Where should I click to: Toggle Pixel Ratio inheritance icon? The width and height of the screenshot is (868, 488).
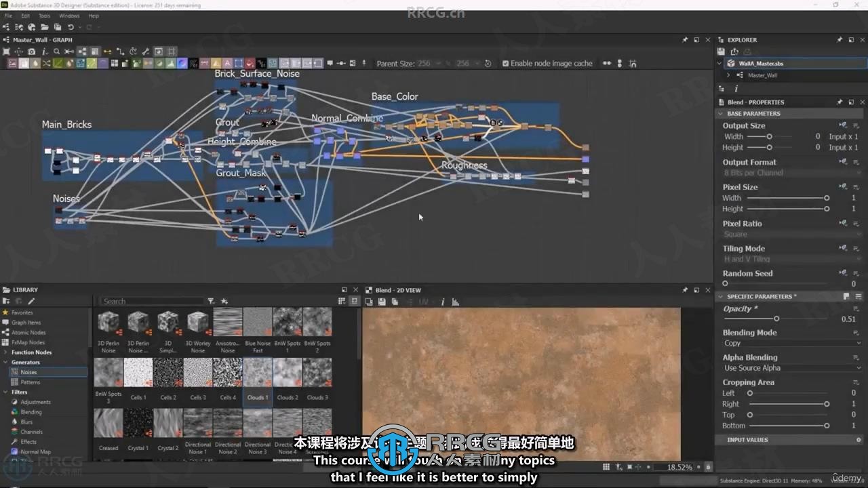pyautogui.click(x=843, y=224)
